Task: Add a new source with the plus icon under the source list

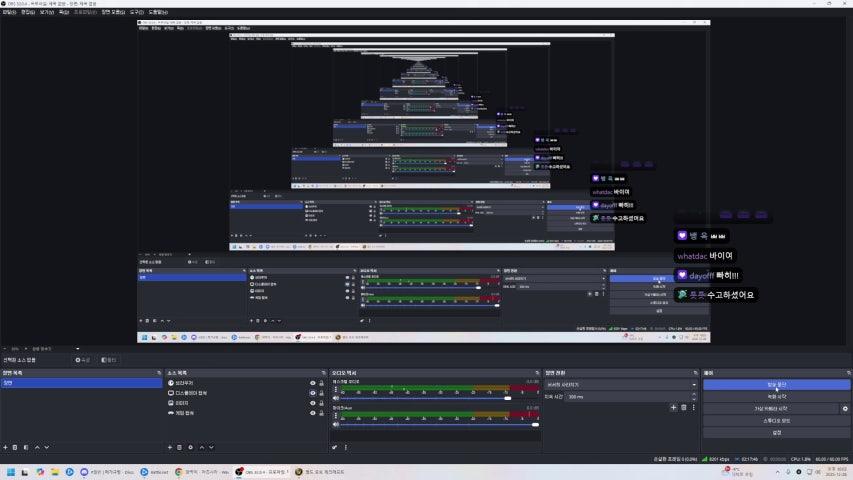Action: pos(170,447)
